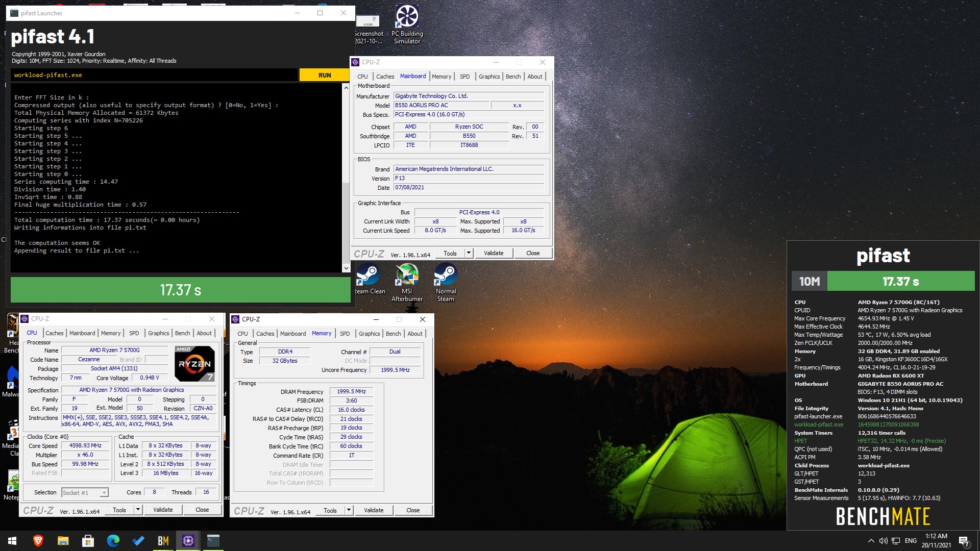Open File Explorer from taskbar
This screenshot has width=980, height=551.
[63, 541]
